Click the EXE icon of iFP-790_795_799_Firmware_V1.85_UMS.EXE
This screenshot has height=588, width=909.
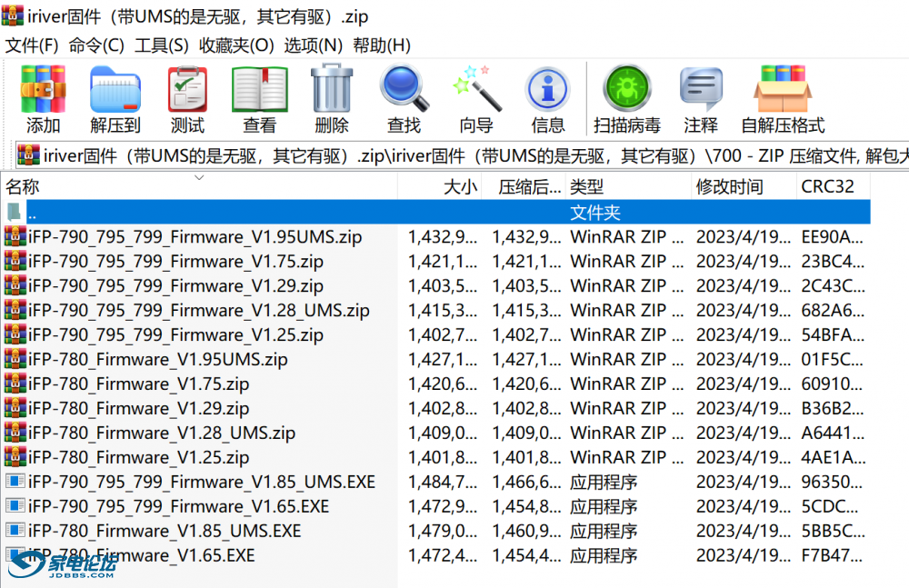click(x=15, y=482)
